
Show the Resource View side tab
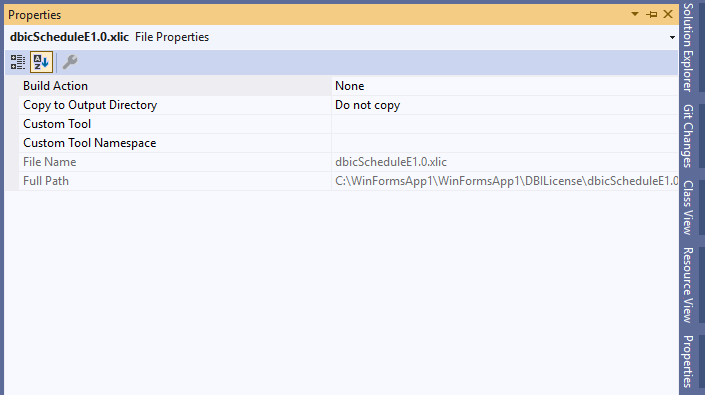688,285
